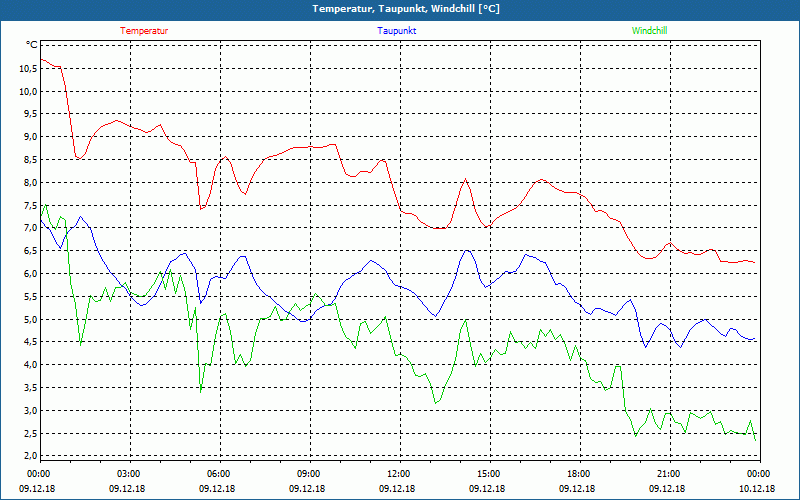Click the 5,0 Y-axis value

point(30,319)
